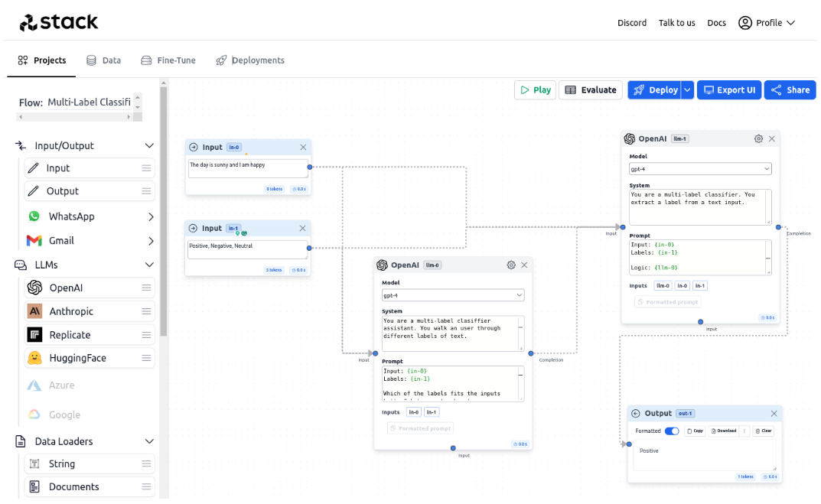The height and width of the screenshot is (504, 821).
Task: Click the Export UI button
Action: pos(729,90)
